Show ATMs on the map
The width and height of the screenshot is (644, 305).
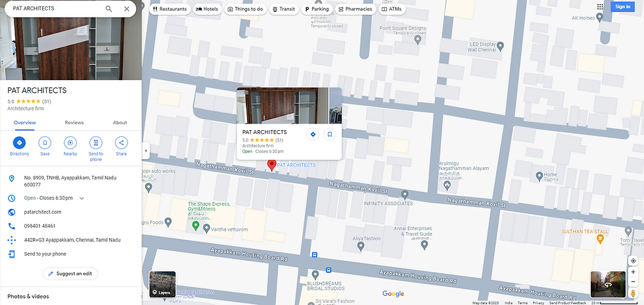coord(392,9)
